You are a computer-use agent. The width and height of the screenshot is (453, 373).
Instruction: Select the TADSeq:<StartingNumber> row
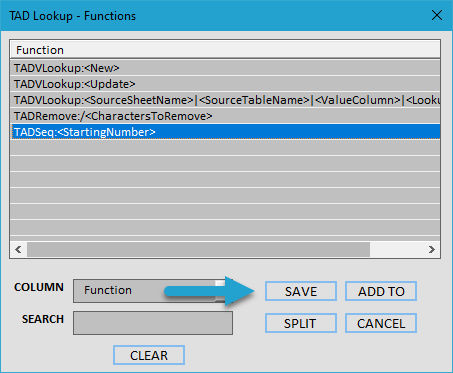click(x=225, y=132)
